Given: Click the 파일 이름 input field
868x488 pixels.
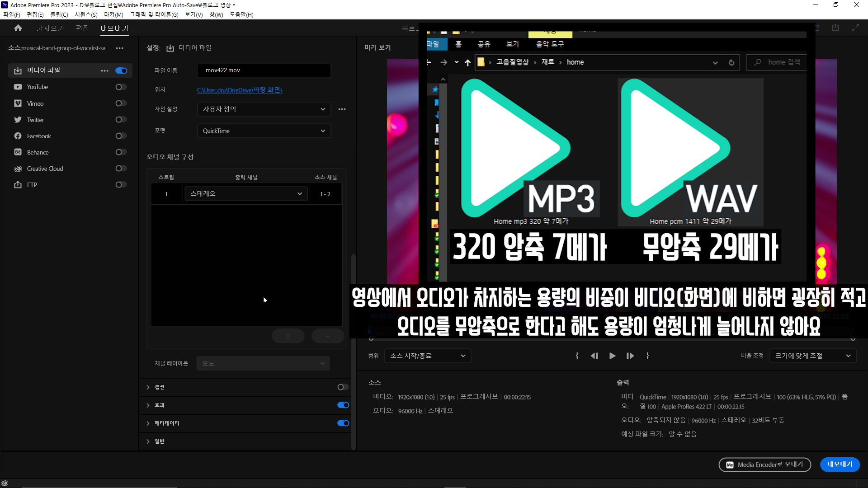Looking at the screenshot, I should point(264,70).
